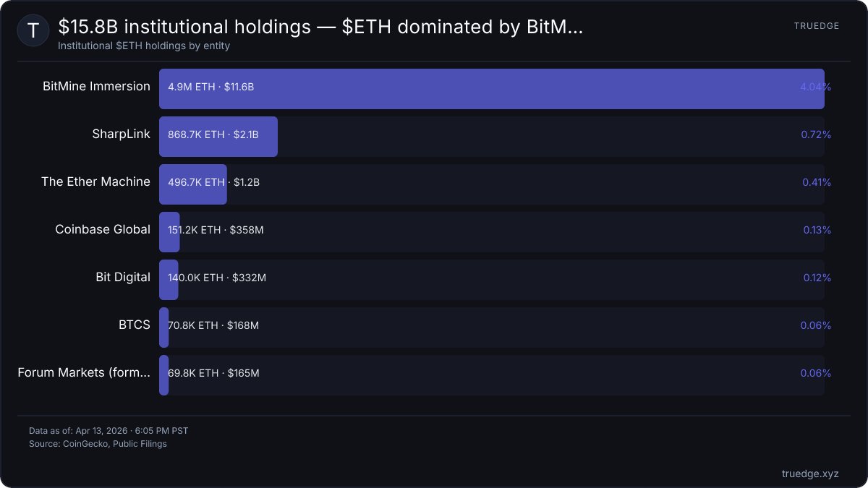
Task: Select the Forum Markets bar segment
Action: (x=164, y=375)
